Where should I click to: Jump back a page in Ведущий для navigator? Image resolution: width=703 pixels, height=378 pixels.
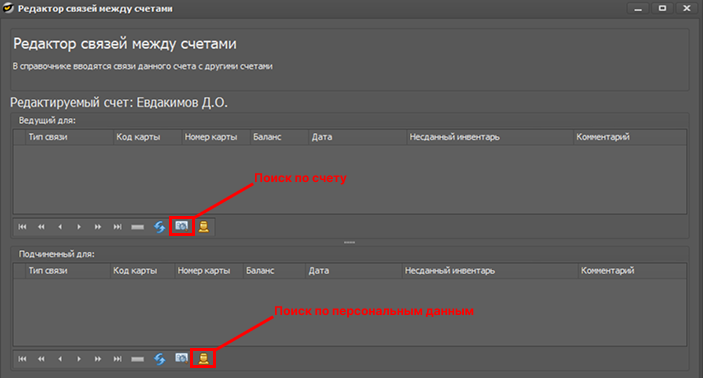41,227
